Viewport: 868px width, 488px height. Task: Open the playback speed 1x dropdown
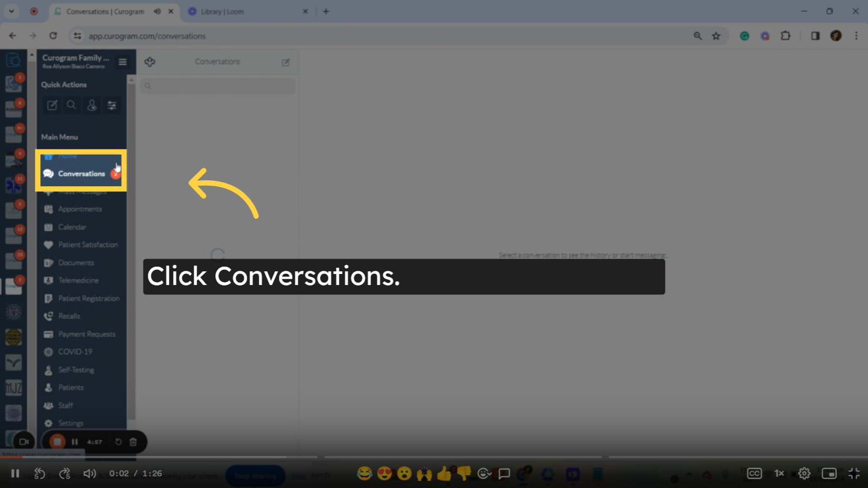779,473
